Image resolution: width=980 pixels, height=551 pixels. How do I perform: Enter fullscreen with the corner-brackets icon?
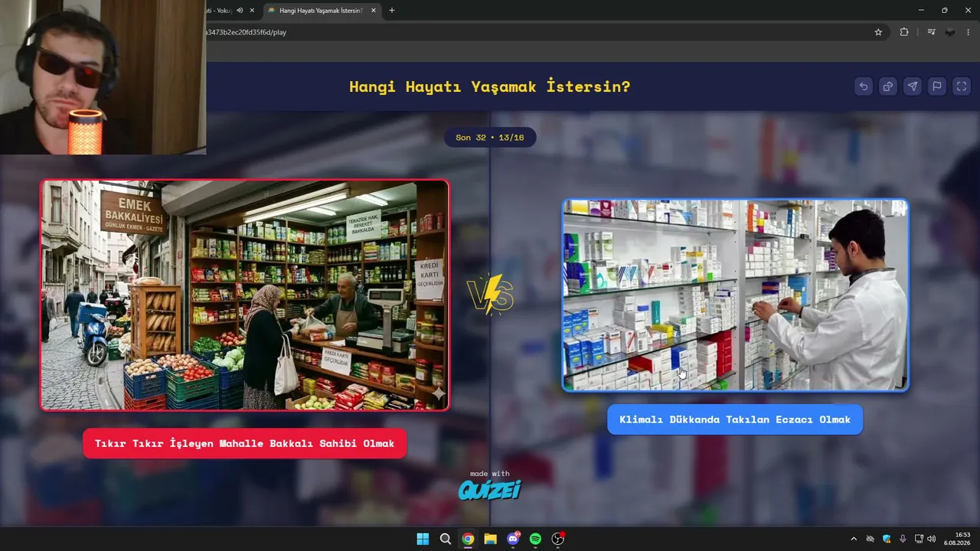pos(962,86)
